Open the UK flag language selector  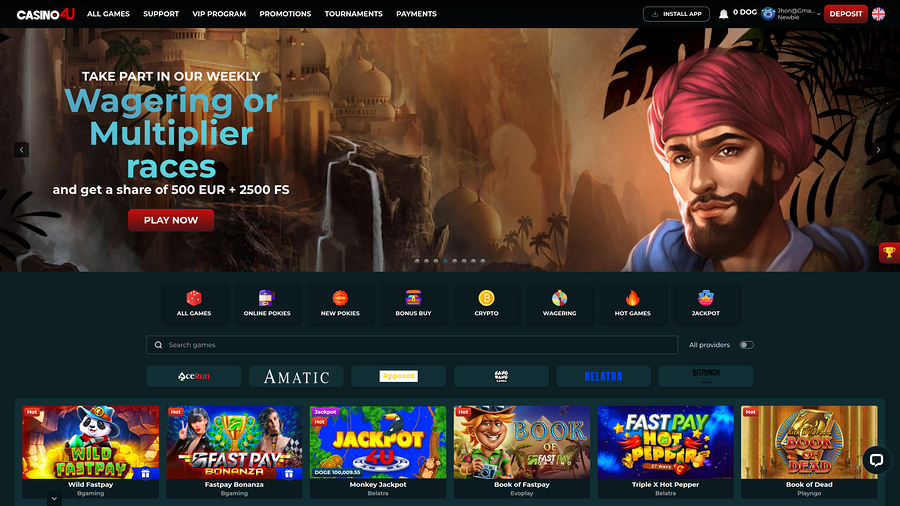pyautogui.click(x=878, y=14)
